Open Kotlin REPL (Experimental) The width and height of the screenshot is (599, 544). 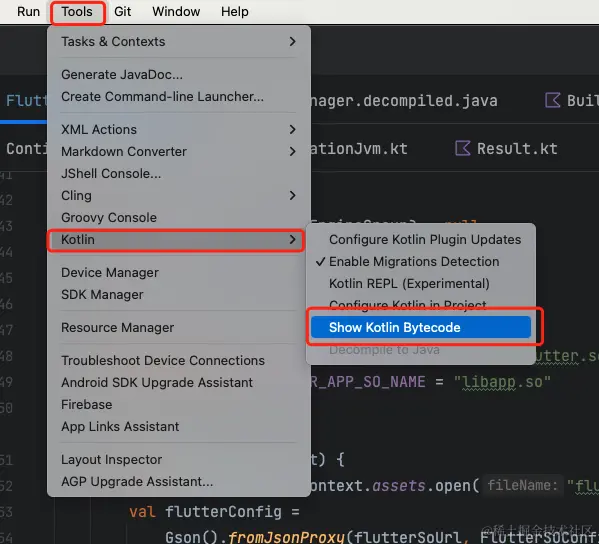tap(421, 283)
